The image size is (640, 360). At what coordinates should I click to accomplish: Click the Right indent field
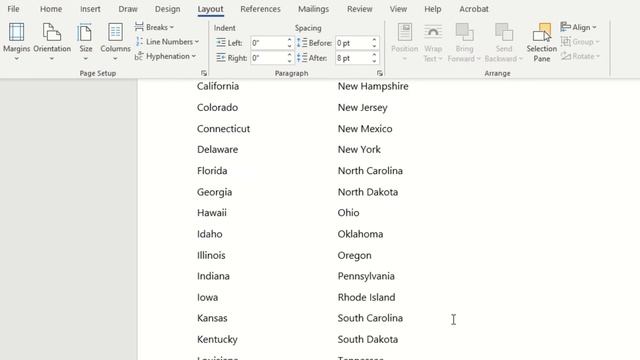(268, 58)
